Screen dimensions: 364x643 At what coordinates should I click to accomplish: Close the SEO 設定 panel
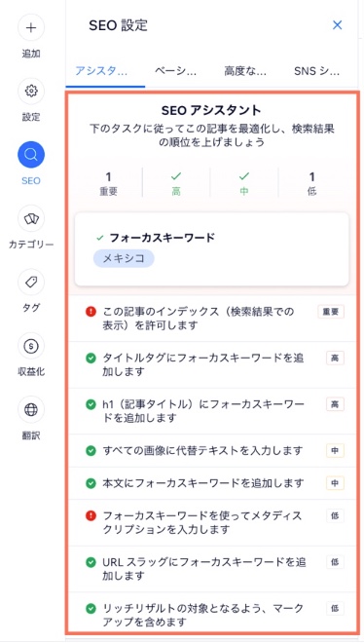[x=337, y=25]
